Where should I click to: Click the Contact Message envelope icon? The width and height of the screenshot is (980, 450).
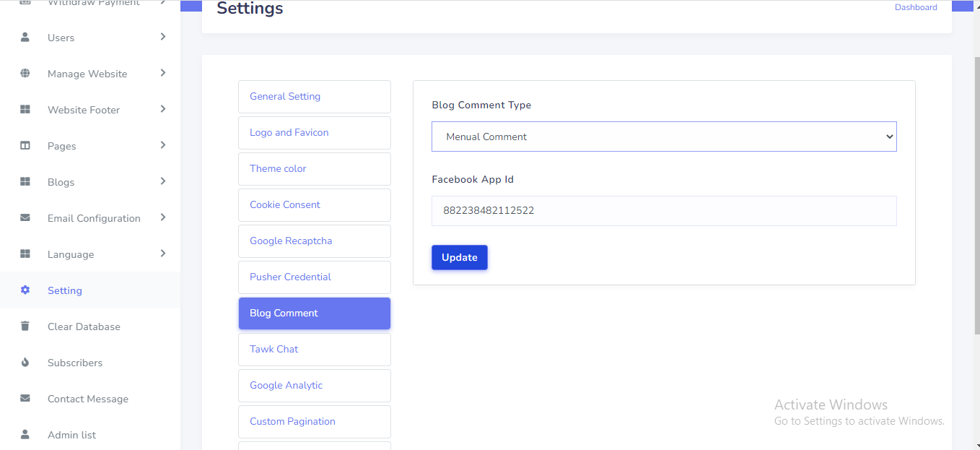tap(25, 398)
